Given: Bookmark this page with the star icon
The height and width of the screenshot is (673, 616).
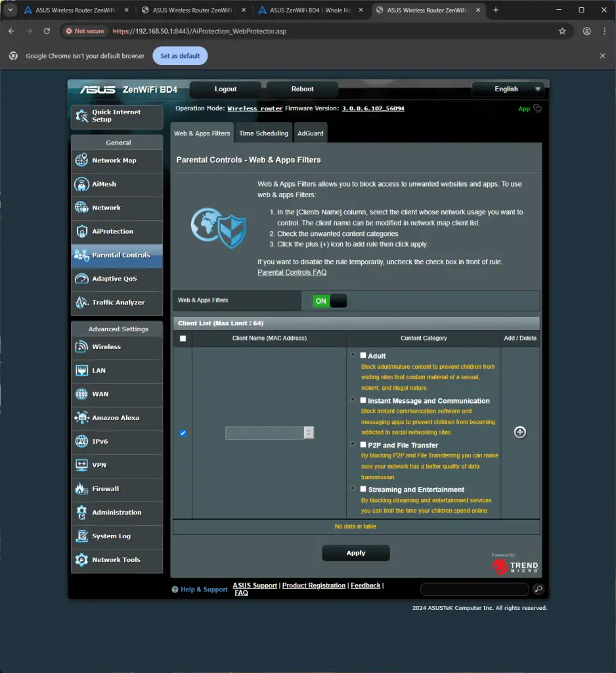Looking at the screenshot, I should [x=562, y=31].
